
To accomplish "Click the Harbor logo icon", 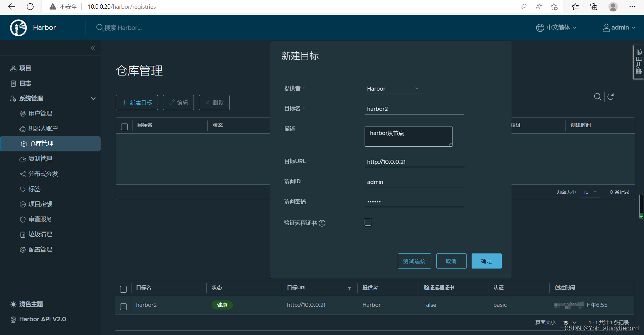I will (x=18, y=28).
